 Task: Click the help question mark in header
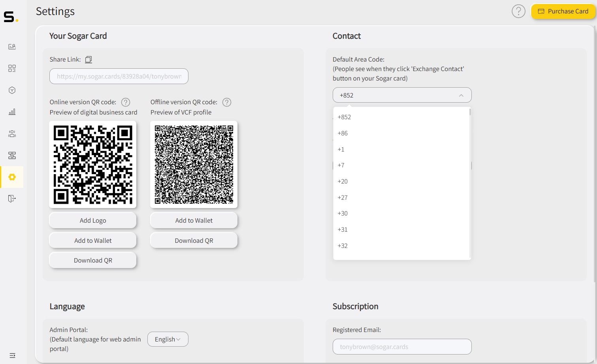click(x=518, y=11)
